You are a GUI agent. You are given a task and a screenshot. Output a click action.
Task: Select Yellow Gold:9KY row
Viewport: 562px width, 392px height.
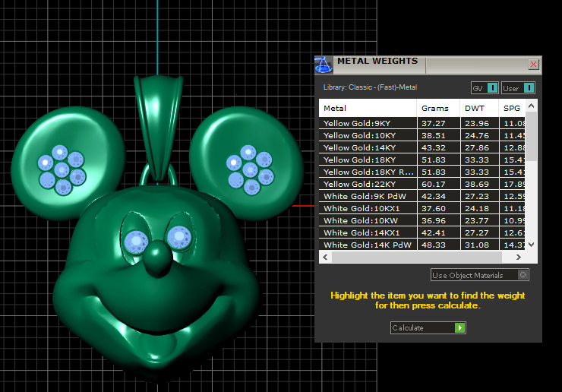pos(421,123)
